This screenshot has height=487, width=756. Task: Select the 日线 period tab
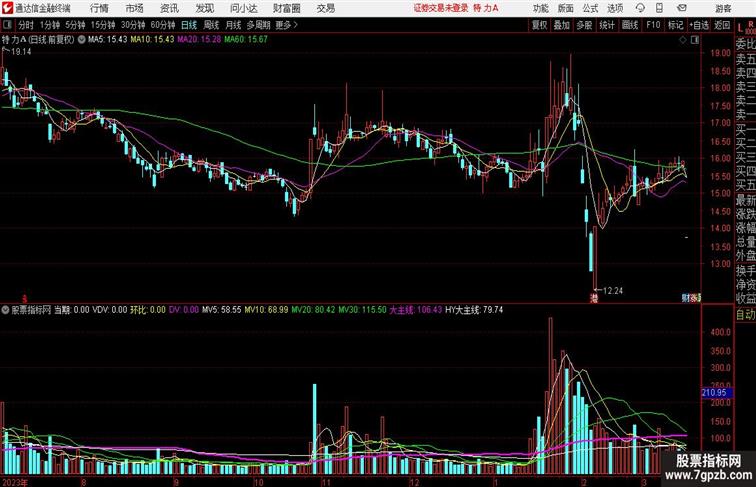[x=189, y=25]
